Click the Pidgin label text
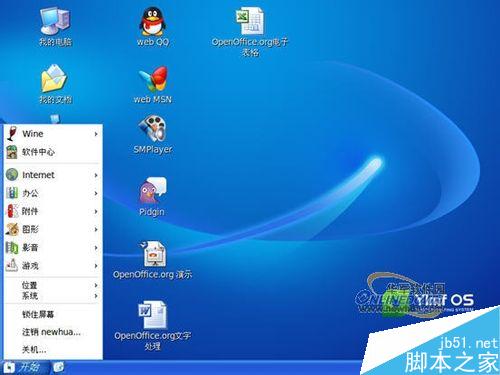Image resolution: width=500 pixels, height=375 pixels. click(x=152, y=212)
